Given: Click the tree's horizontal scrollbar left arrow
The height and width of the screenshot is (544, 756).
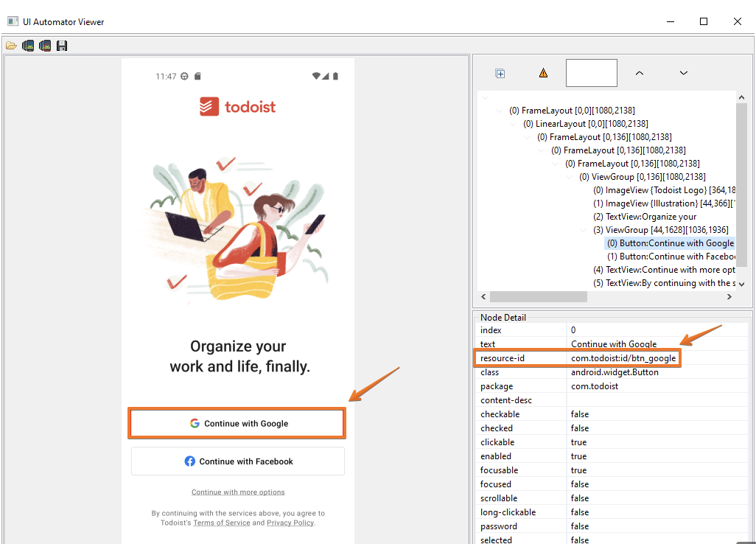Looking at the screenshot, I should 483,297.
